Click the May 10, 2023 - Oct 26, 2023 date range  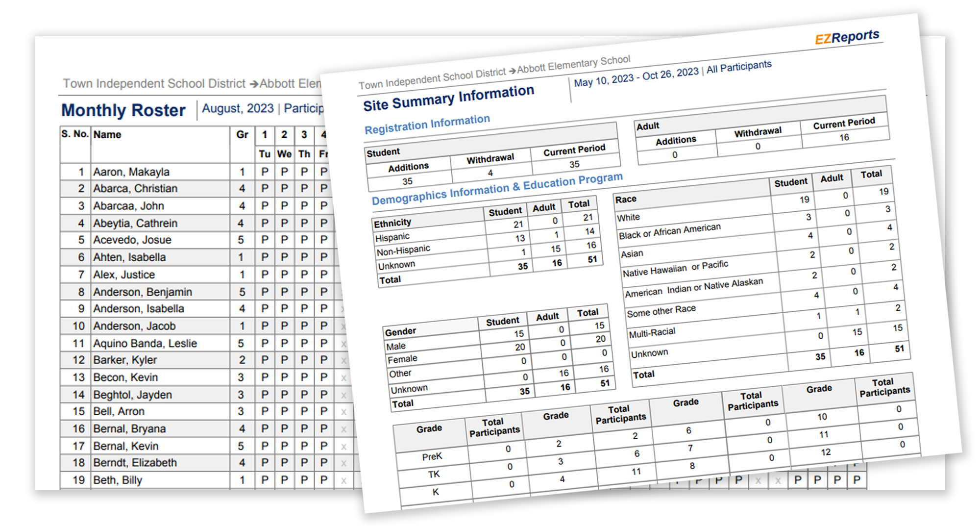pos(636,77)
